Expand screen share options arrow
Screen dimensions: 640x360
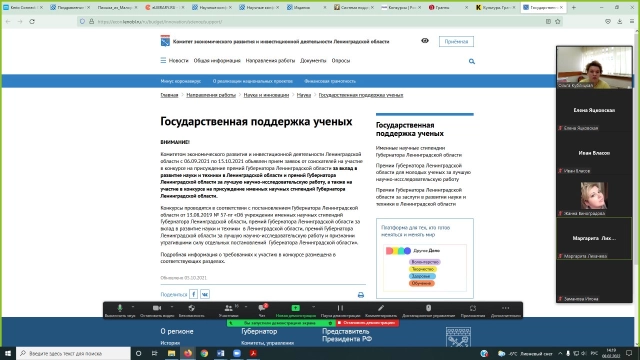point(313,307)
